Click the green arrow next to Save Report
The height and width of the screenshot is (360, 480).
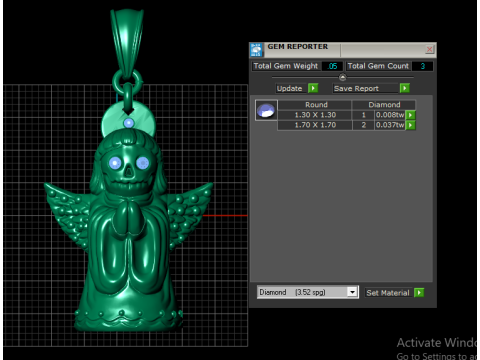(x=405, y=88)
